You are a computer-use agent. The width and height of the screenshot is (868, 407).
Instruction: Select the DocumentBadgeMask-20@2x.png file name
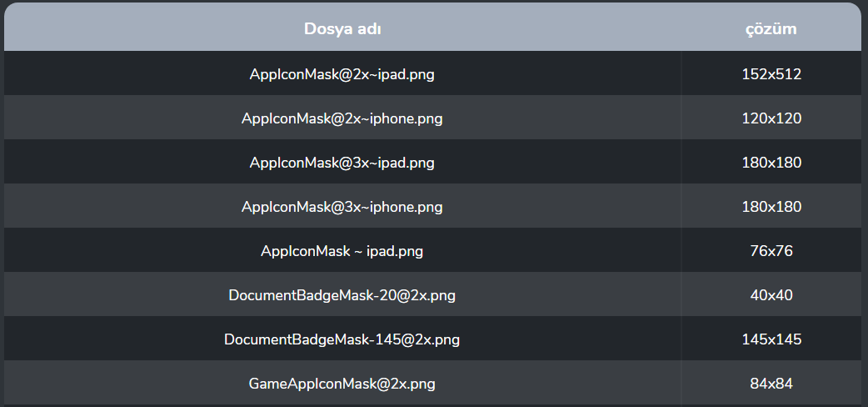pyautogui.click(x=342, y=295)
